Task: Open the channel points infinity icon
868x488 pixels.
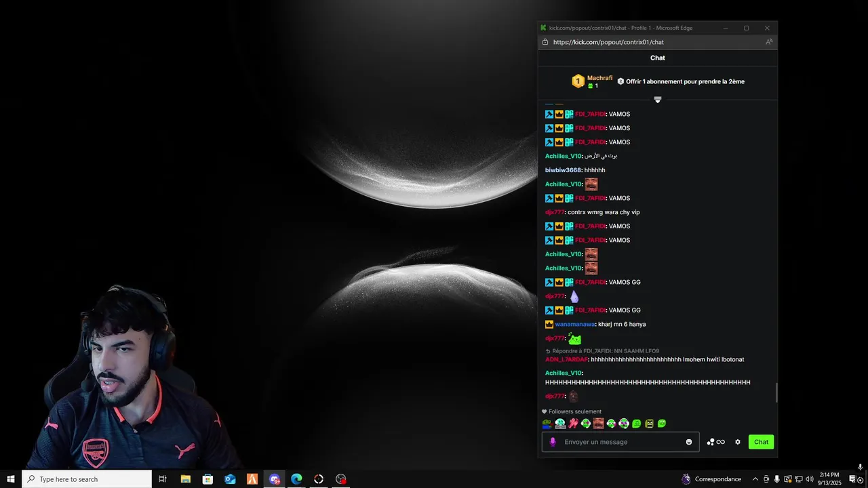Action: click(716, 442)
